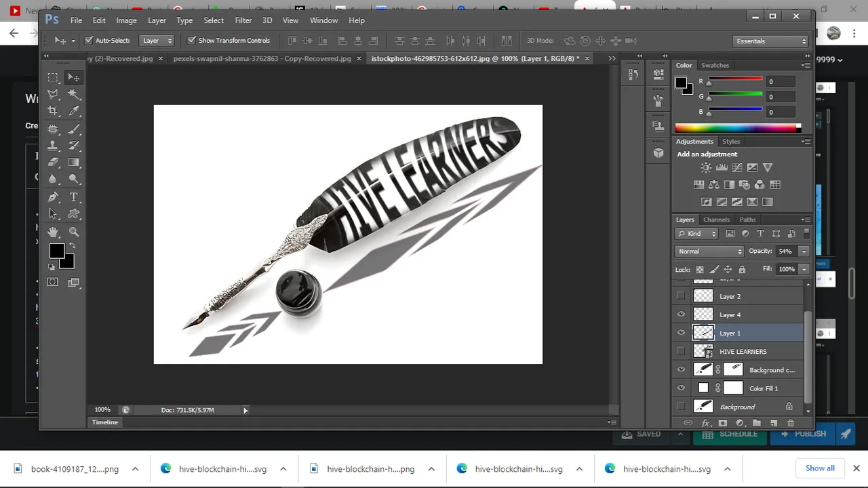Select the Brush tool
The height and width of the screenshot is (488, 868).
tap(74, 129)
